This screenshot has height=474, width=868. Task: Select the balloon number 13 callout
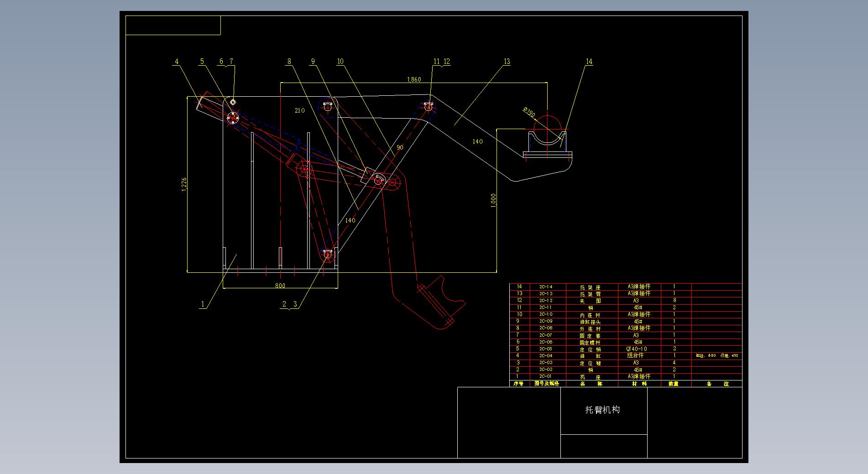click(x=507, y=62)
